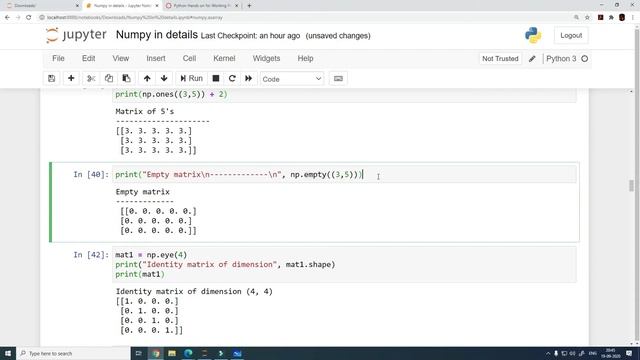Open the Edit menu
640x360 pixels.
89,58
